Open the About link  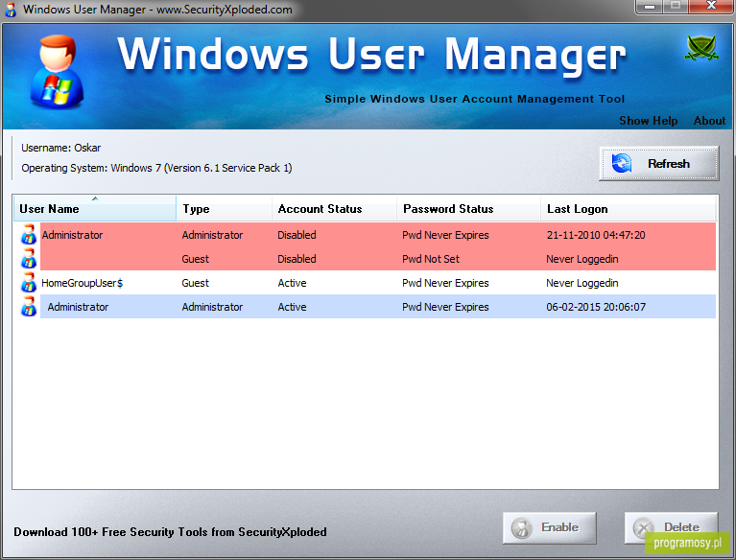[x=709, y=121]
